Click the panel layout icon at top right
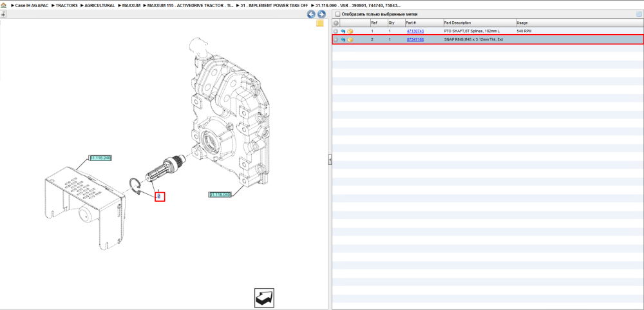 pyautogui.click(x=639, y=14)
